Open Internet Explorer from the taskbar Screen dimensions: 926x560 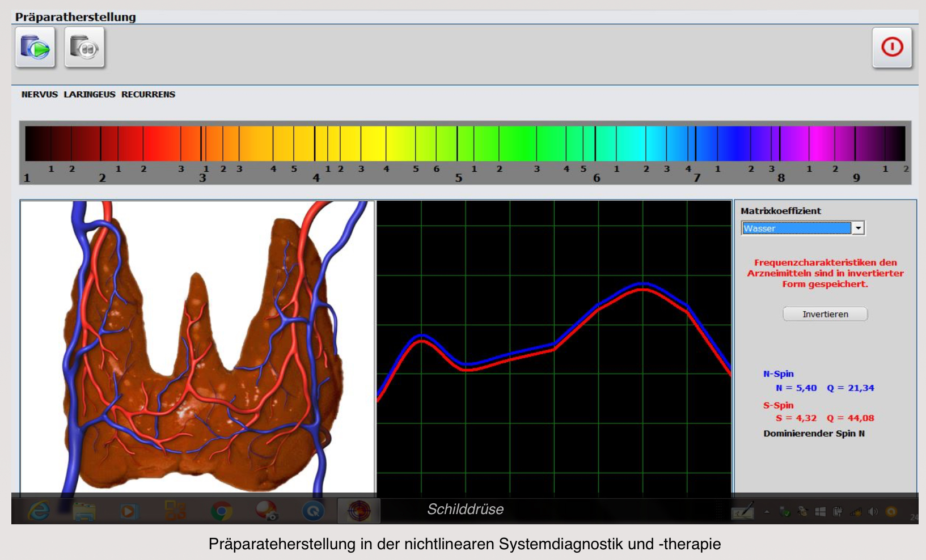[x=39, y=511]
